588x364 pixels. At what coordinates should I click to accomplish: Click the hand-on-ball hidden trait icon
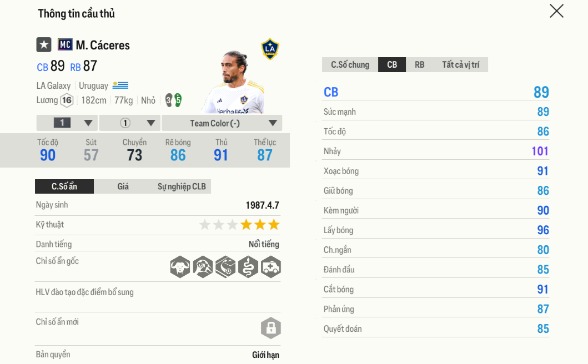point(203,267)
